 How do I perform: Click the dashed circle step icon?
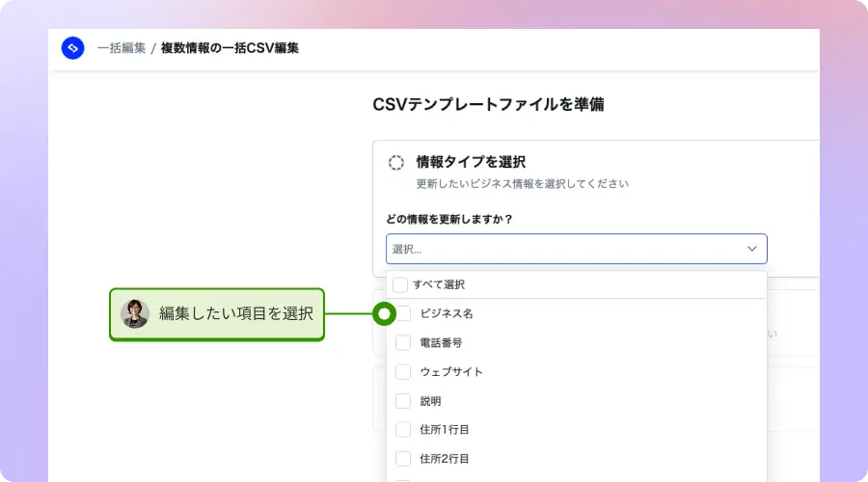tap(395, 163)
